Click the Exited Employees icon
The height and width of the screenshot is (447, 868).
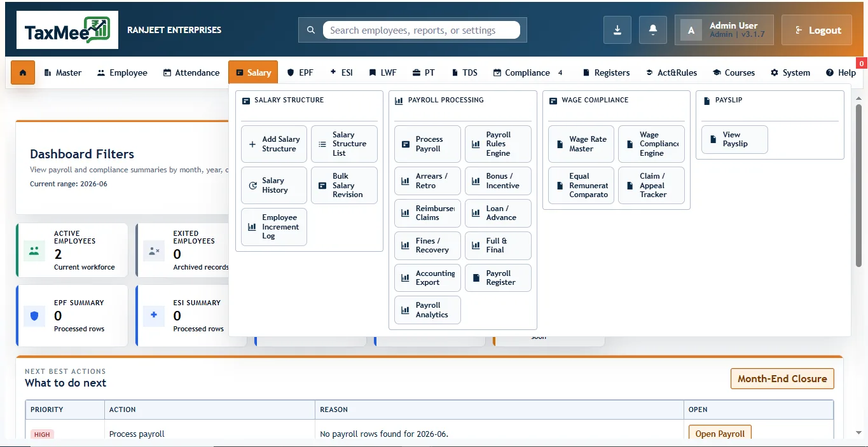[x=153, y=251]
